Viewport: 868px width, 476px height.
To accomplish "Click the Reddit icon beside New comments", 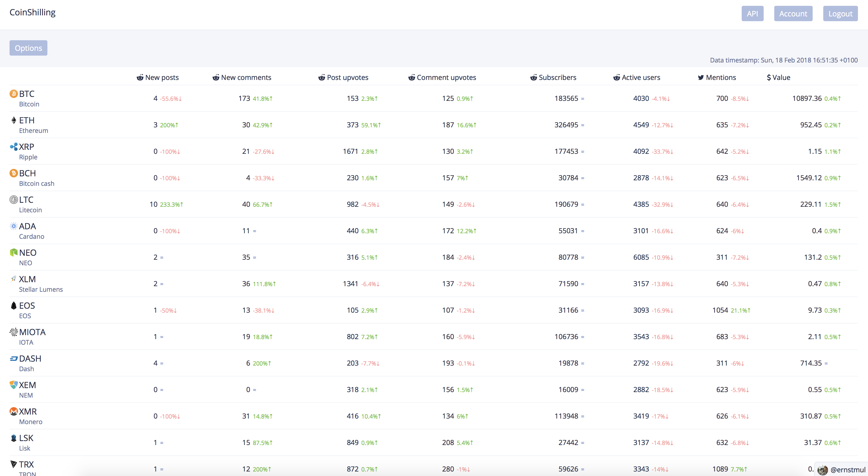I will coord(216,78).
